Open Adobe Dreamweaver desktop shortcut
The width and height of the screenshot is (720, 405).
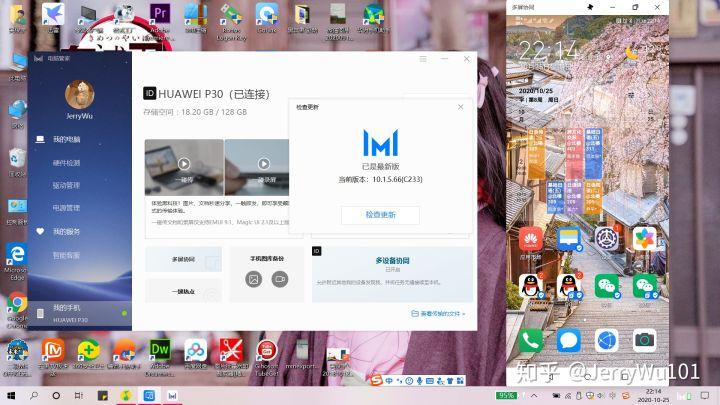tap(159, 357)
